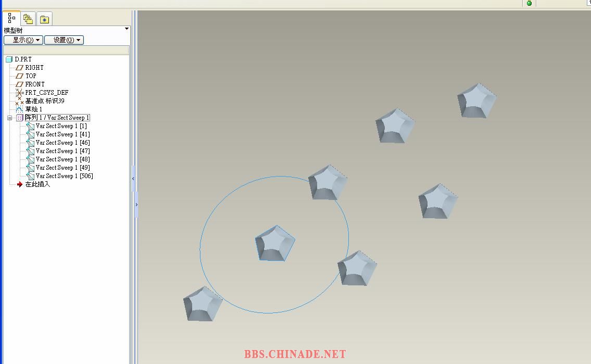
Task: Click the D.PRT part icon
Action: [9, 59]
